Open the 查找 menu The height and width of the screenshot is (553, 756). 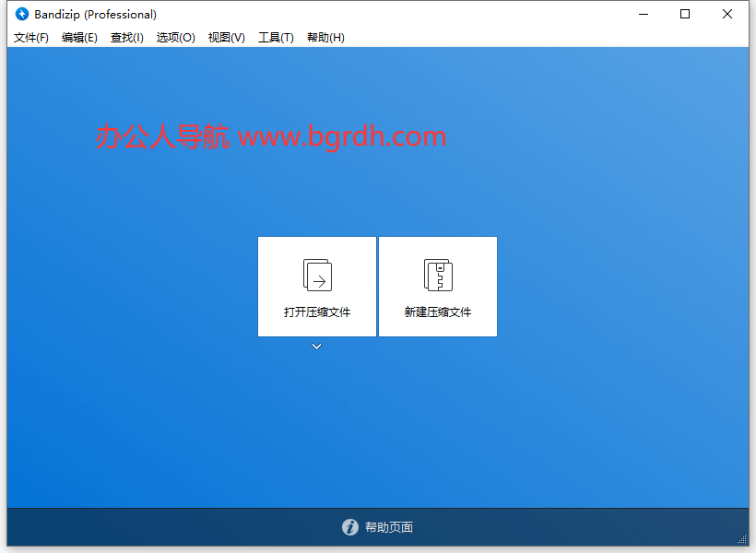click(x=127, y=37)
